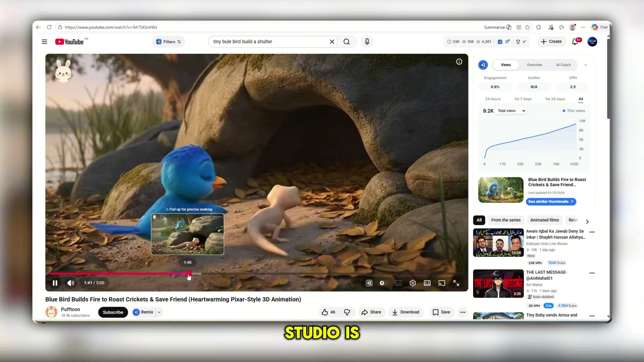The width and height of the screenshot is (644, 362).
Task: Switch to the AI Coach tab
Action: click(x=563, y=65)
